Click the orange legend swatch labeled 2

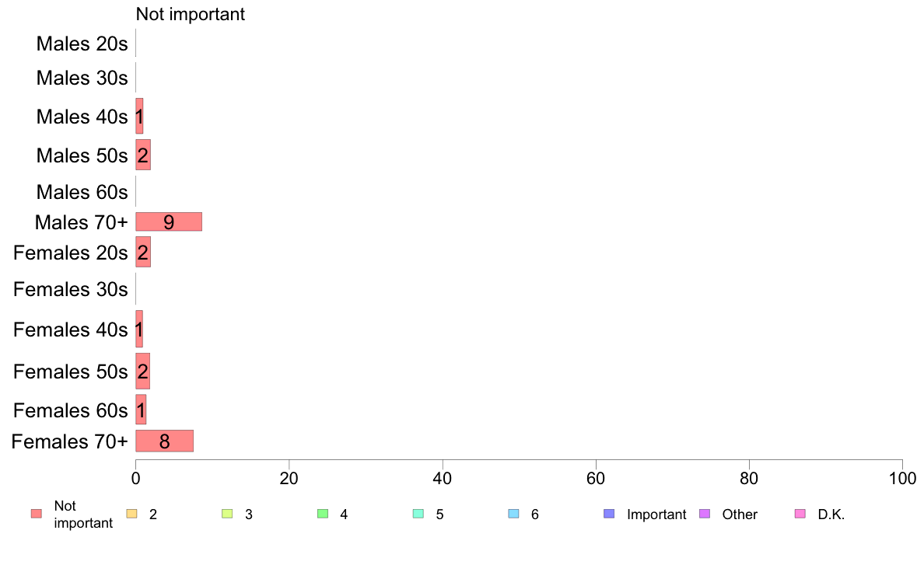click(132, 514)
